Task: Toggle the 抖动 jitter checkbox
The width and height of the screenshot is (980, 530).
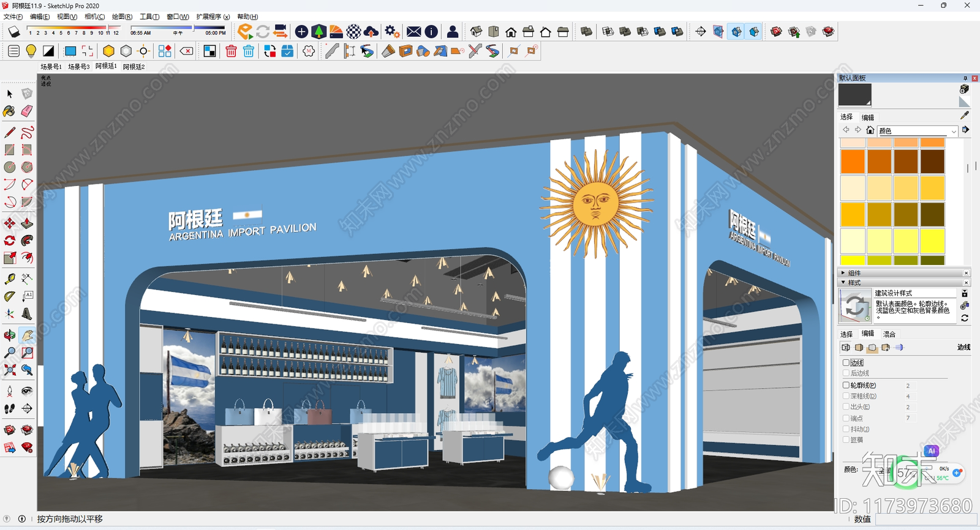Action: 846,429
